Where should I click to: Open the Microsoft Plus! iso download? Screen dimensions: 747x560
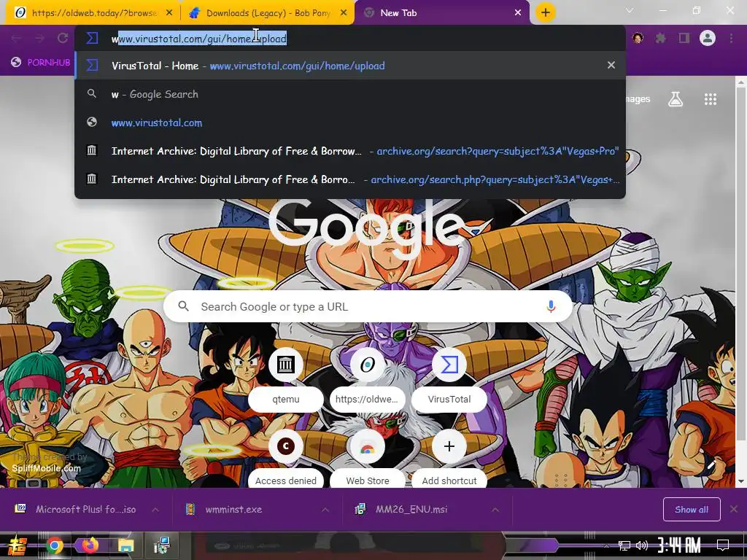(x=79, y=510)
